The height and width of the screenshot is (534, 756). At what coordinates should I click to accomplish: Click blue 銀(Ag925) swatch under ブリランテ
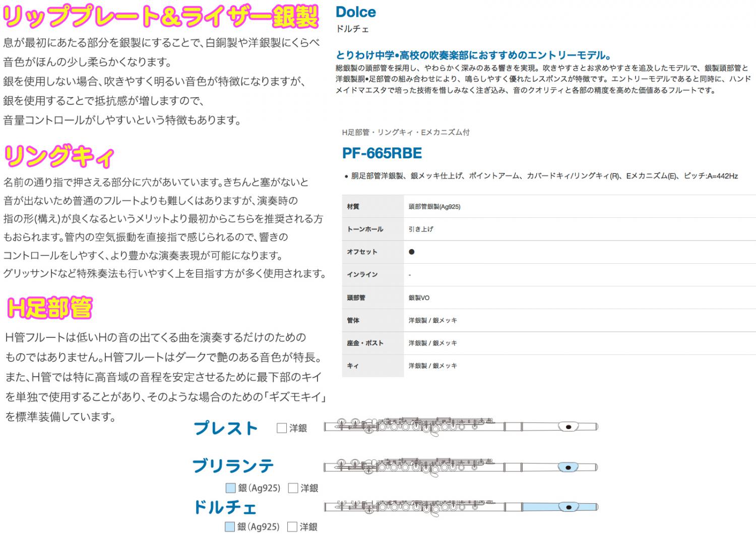[230, 488]
